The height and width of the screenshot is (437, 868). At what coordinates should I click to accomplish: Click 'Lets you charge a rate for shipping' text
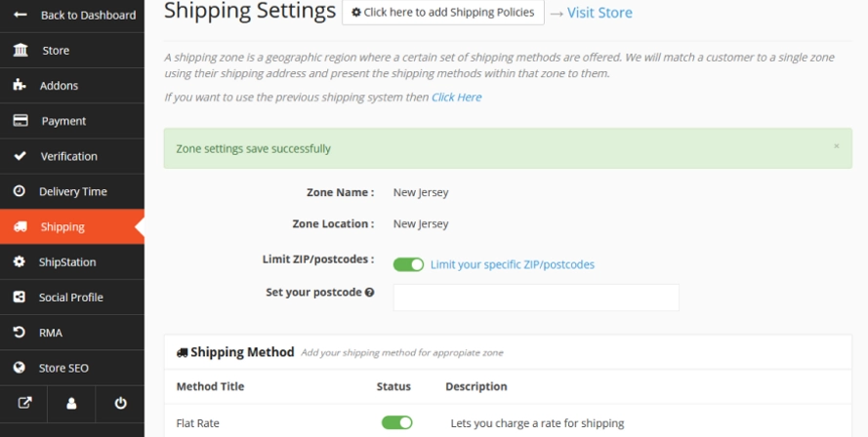pyautogui.click(x=537, y=423)
